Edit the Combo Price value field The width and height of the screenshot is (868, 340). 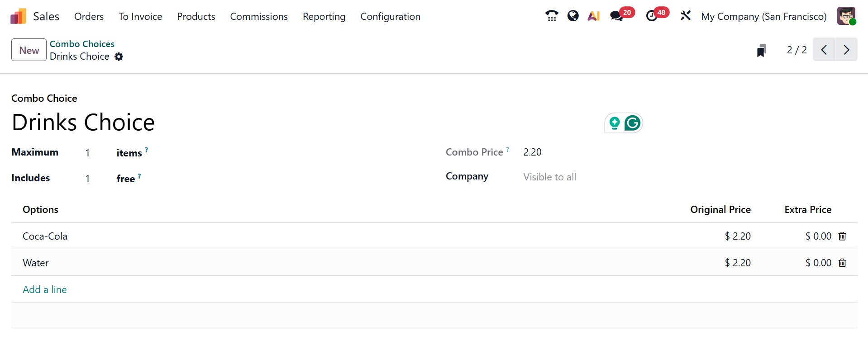click(532, 152)
